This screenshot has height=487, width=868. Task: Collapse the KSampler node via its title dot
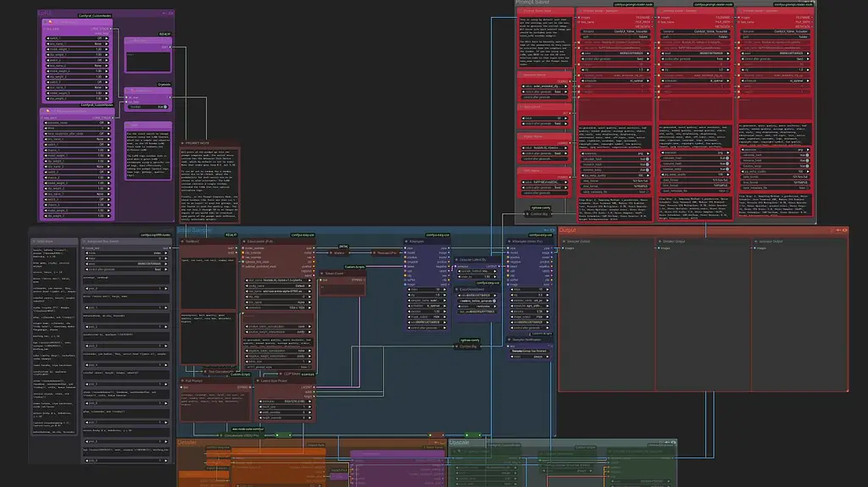click(407, 241)
